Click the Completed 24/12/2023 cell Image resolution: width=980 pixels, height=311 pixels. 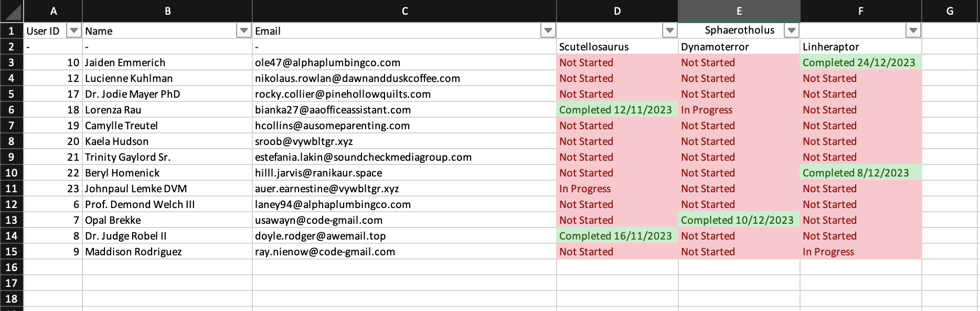coord(860,63)
